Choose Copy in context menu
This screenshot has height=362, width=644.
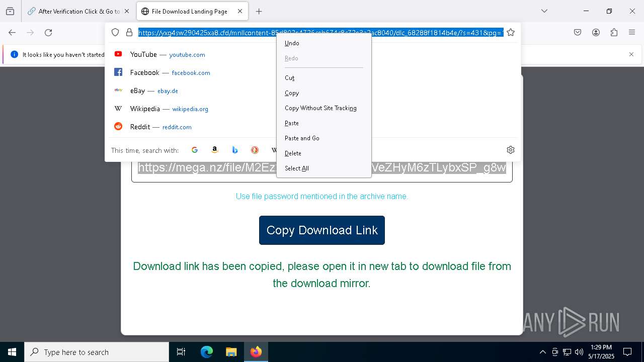pyautogui.click(x=324, y=93)
